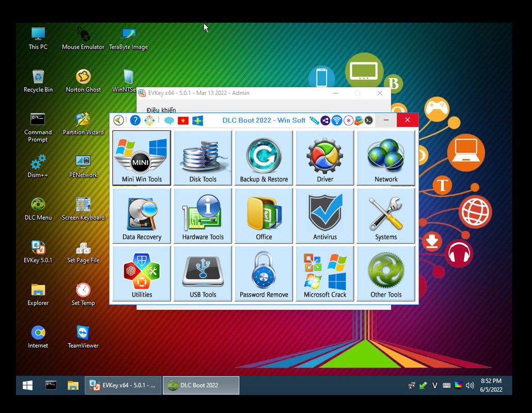Image resolution: width=532 pixels, height=413 pixels.
Task: Click the Windows logo with plus icon
Action: pos(198,120)
